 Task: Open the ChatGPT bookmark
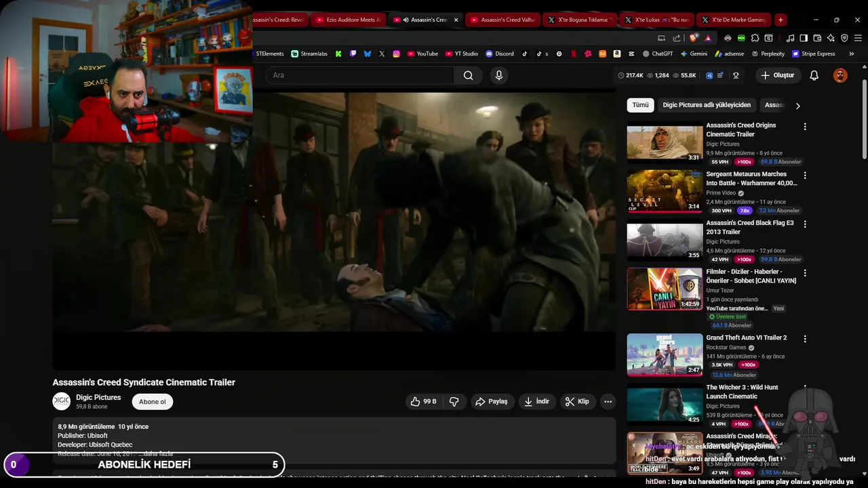point(658,54)
